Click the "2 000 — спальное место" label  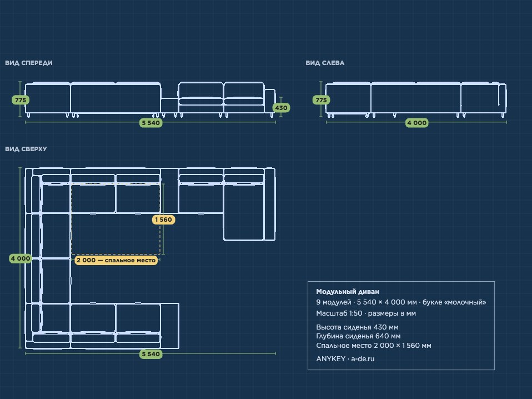coord(116,260)
